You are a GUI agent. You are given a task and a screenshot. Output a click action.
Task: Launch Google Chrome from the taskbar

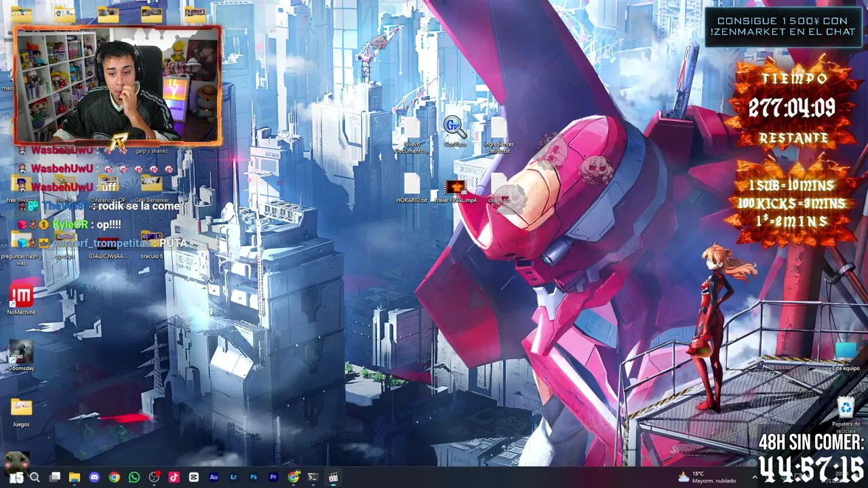pos(114,477)
